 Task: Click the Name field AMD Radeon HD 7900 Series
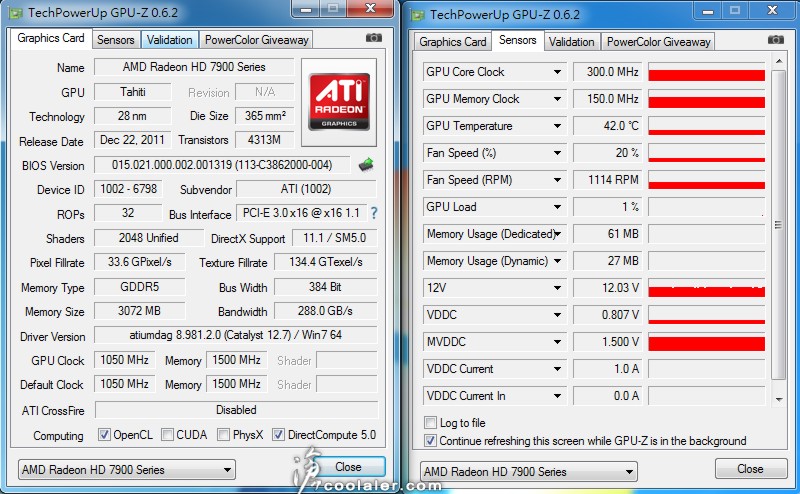click(x=194, y=67)
